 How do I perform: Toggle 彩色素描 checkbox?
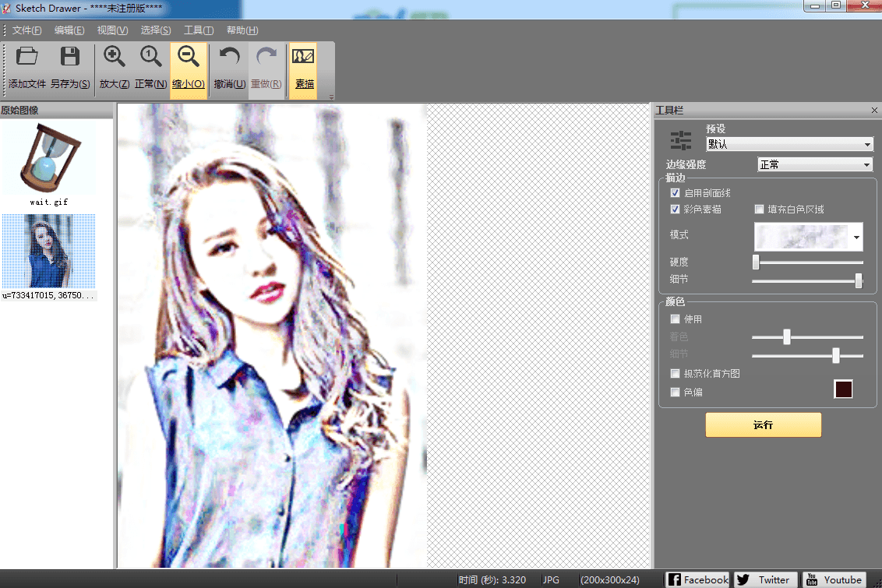tap(675, 209)
